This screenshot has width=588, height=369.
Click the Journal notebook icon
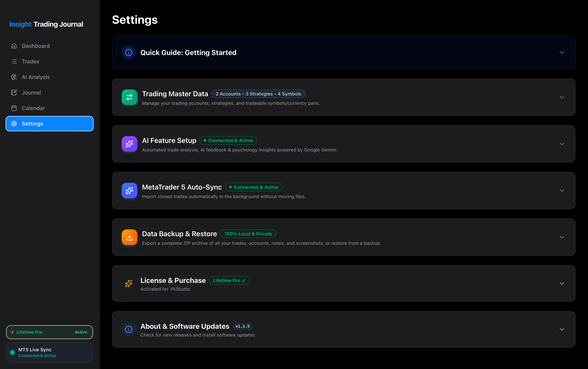[14, 93]
